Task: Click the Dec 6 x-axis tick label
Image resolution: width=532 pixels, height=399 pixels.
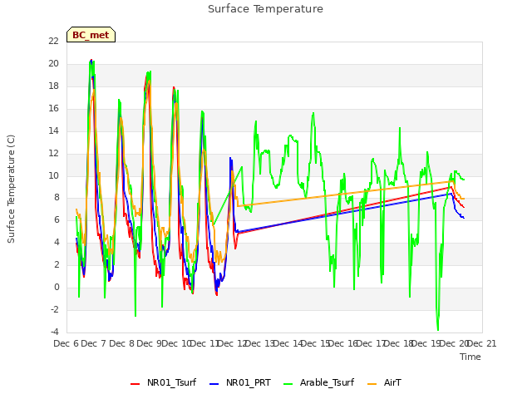Action: pos(66,343)
